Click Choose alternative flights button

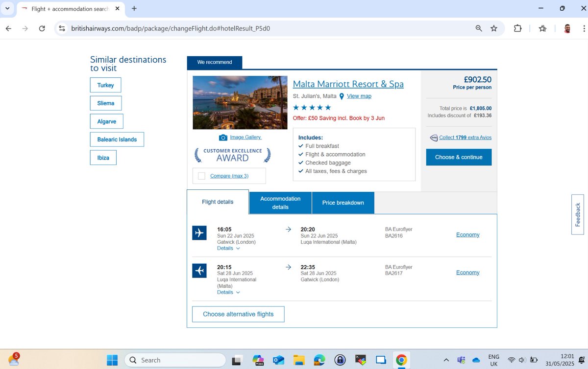point(238,314)
